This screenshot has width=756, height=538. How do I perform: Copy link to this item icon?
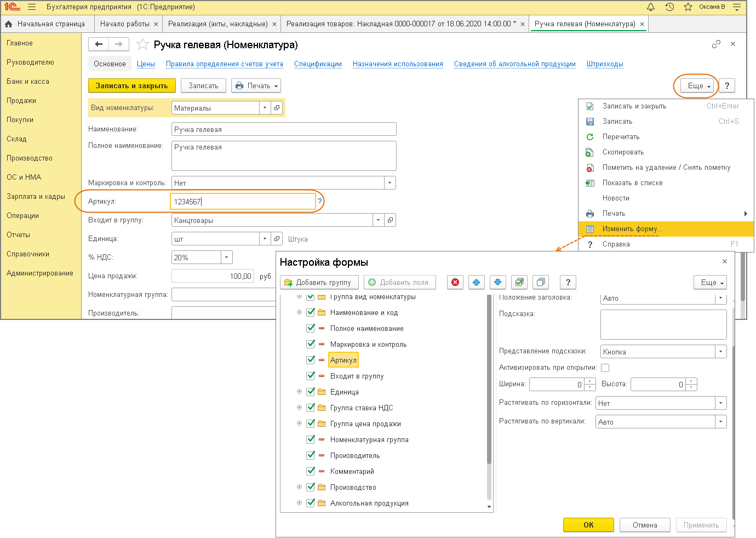(716, 44)
